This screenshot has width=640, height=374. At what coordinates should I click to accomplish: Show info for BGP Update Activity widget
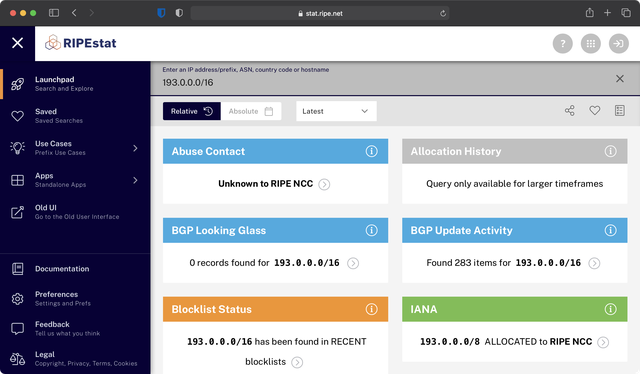pos(611,230)
